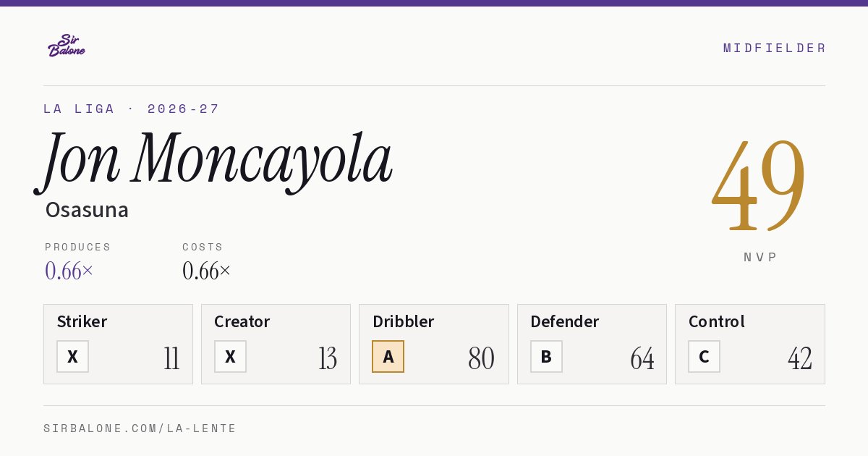Click the large 49 NVP score
The image size is (868, 456).
click(759, 185)
